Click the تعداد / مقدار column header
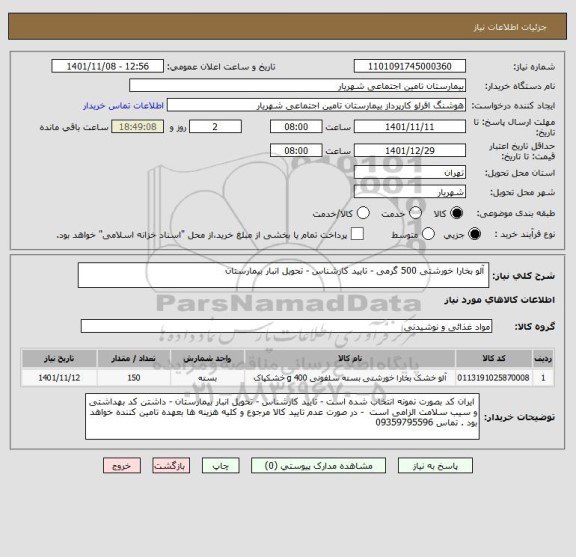 click(133, 358)
